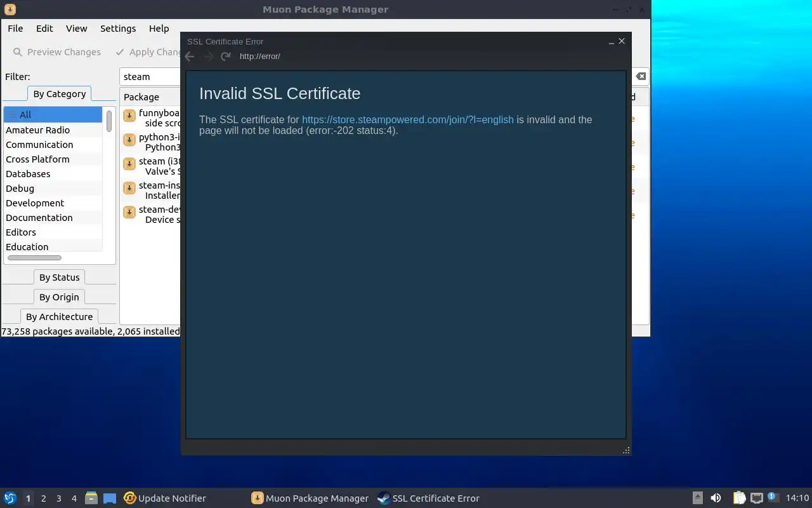This screenshot has height=508, width=812.
Task: Click the python3 package icon
Action: pyautogui.click(x=129, y=140)
